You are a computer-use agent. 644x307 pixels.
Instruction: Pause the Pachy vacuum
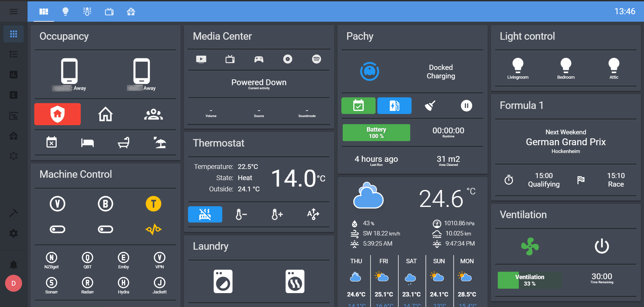click(466, 105)
